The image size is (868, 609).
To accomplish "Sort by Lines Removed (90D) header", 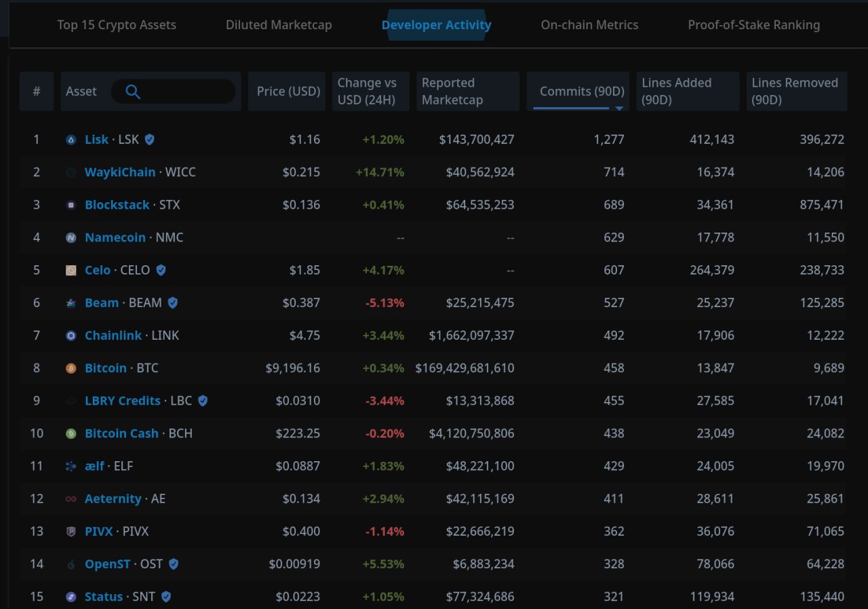I will coord(797,92).
